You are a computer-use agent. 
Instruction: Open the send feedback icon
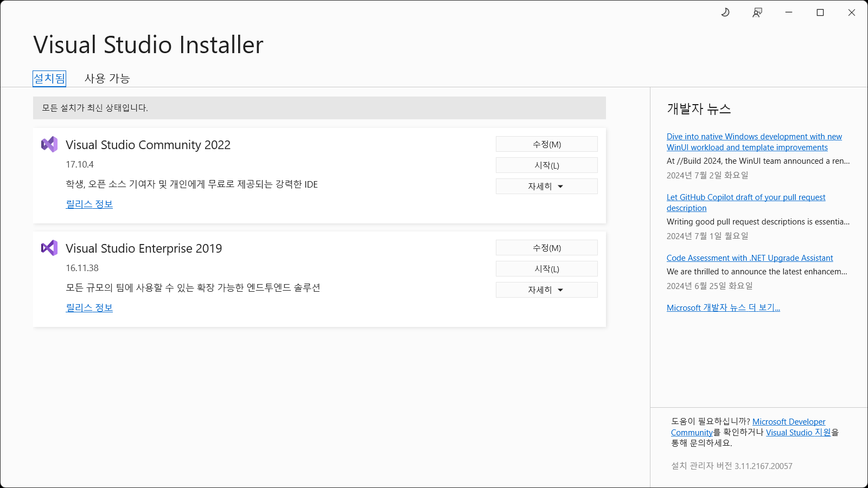coord(757,12)
